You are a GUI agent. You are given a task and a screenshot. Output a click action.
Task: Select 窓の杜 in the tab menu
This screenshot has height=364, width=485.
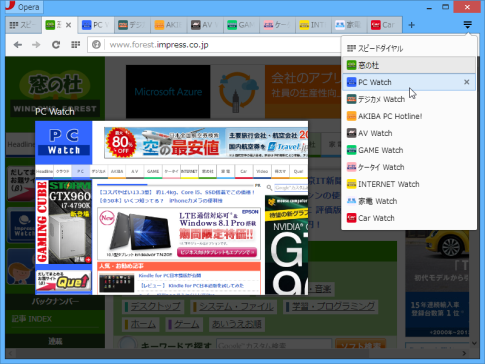tap(409, 65)
